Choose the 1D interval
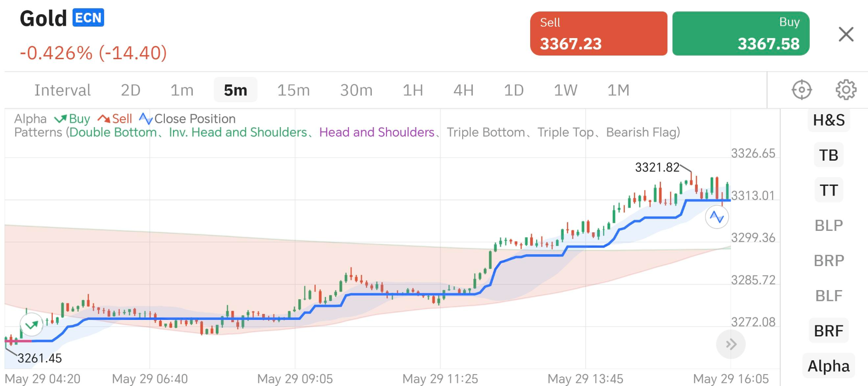The image size is (868, 386). pyautogui.click(x=514, y=90)
